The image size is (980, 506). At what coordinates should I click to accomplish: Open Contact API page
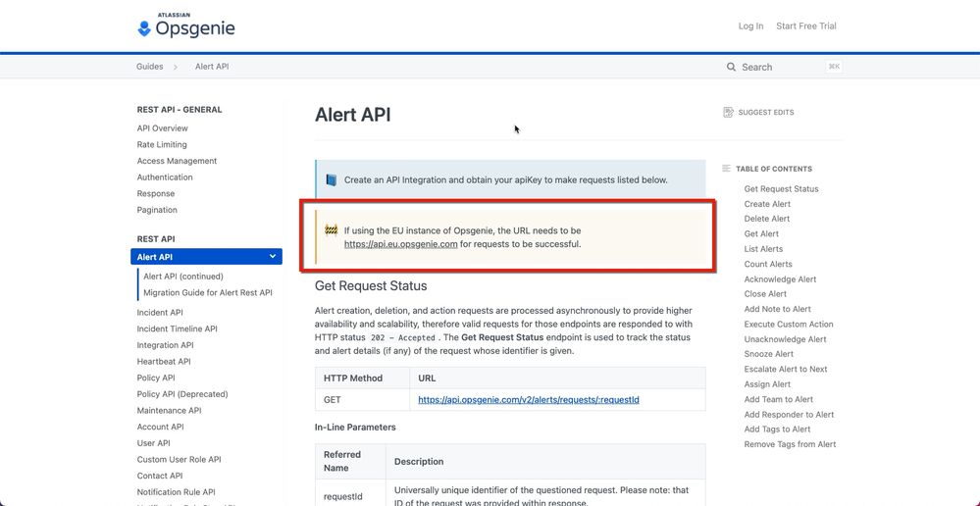pos(160,476)
